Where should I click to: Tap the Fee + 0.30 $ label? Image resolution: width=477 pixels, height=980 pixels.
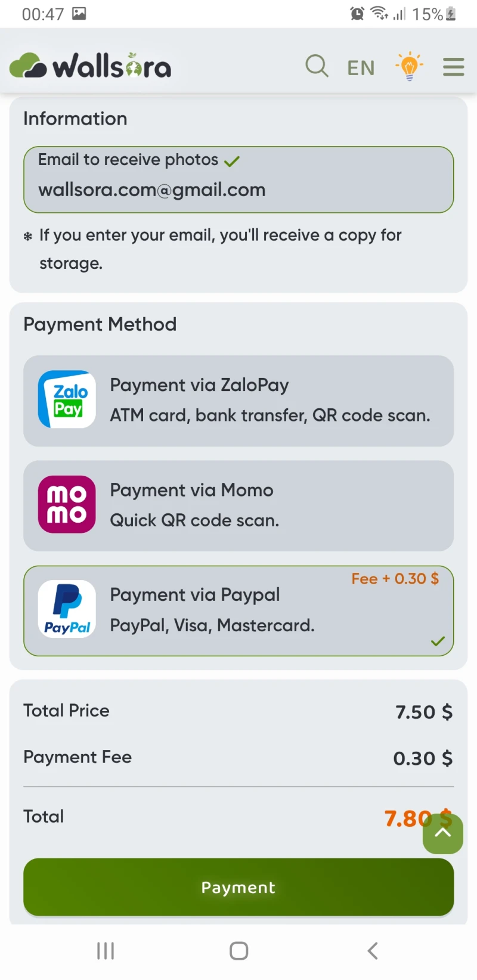tap(395, 579)
